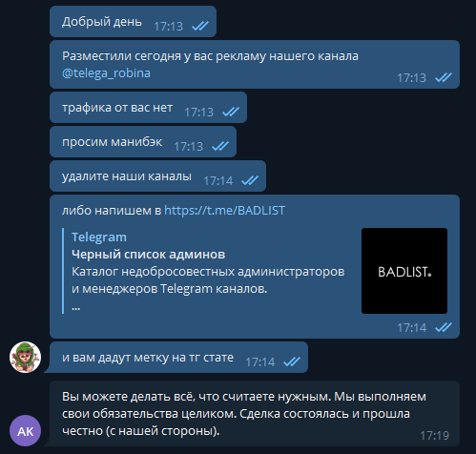Click the 17:19 timestamp on the reply
Viewport: 476px width, 454px height.
coord(434,436)
